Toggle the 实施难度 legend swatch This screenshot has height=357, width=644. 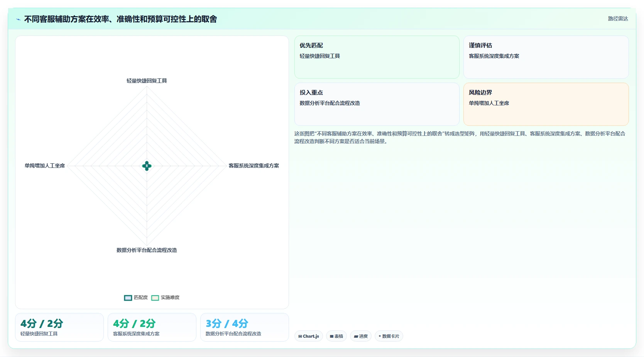click(x=155, y=298)
